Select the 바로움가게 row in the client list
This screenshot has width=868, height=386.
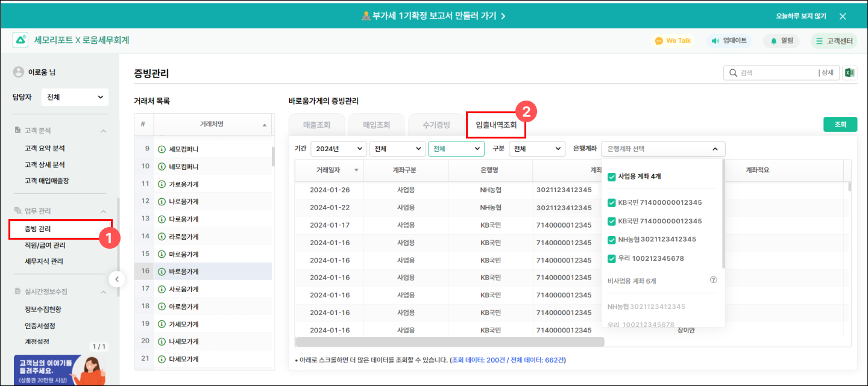tap(203, 271)
